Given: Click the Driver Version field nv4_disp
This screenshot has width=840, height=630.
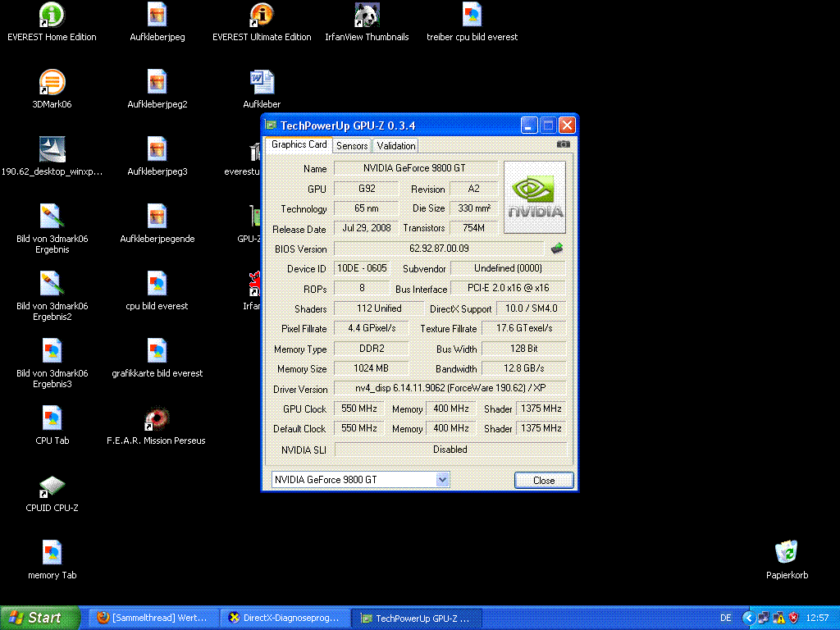Looking at the screenshot, I should coord(450,388).
